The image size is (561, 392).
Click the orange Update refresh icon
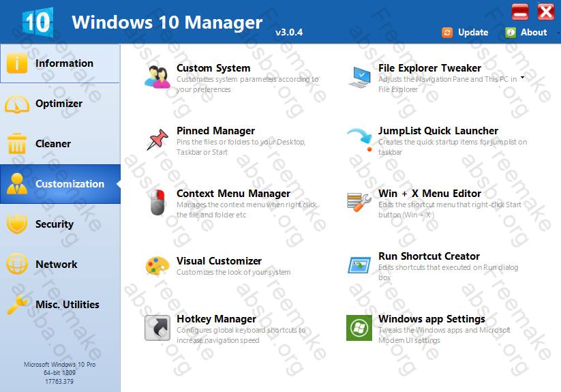pos(447,33)
